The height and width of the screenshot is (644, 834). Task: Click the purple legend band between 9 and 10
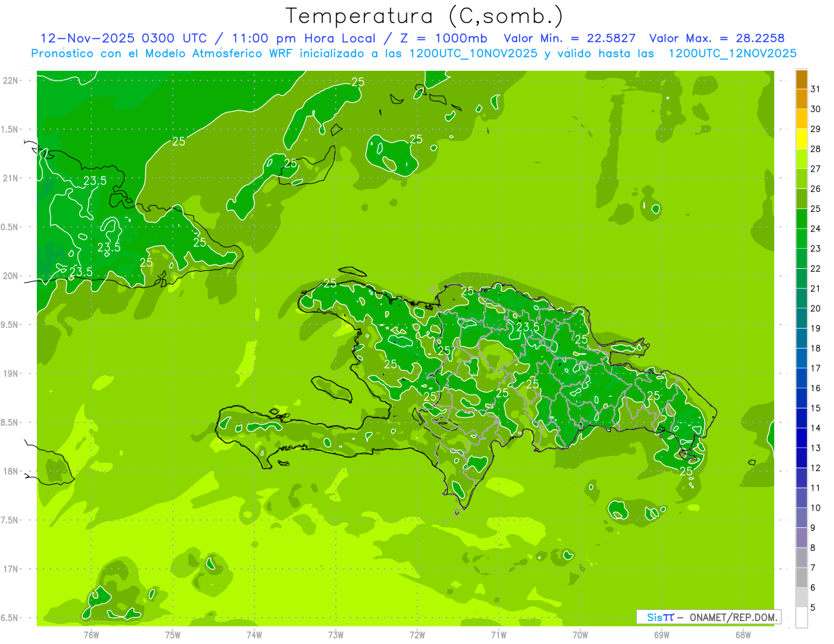pyautogui.click(x=801, y=518)
